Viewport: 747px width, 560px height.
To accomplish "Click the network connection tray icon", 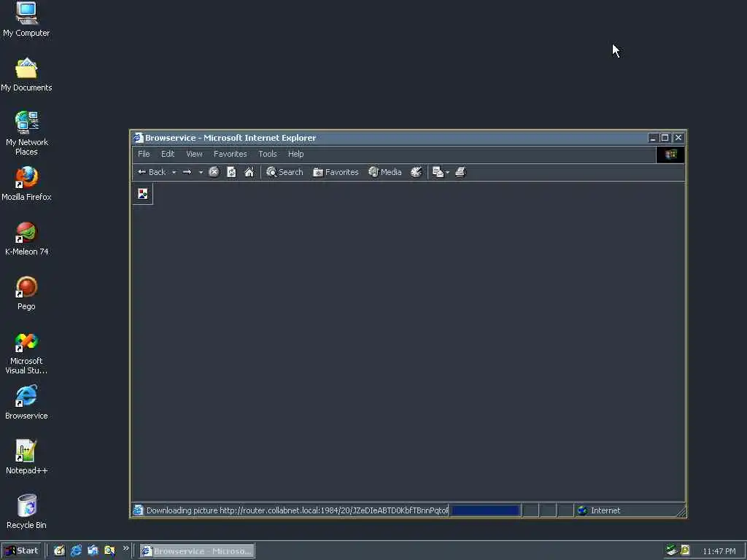I will coord(672,551).
